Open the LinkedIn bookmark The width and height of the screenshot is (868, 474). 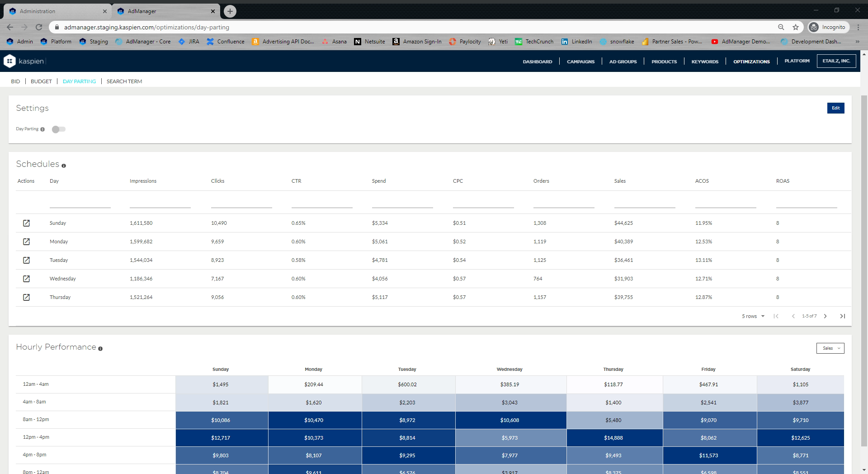coord(577,42)
